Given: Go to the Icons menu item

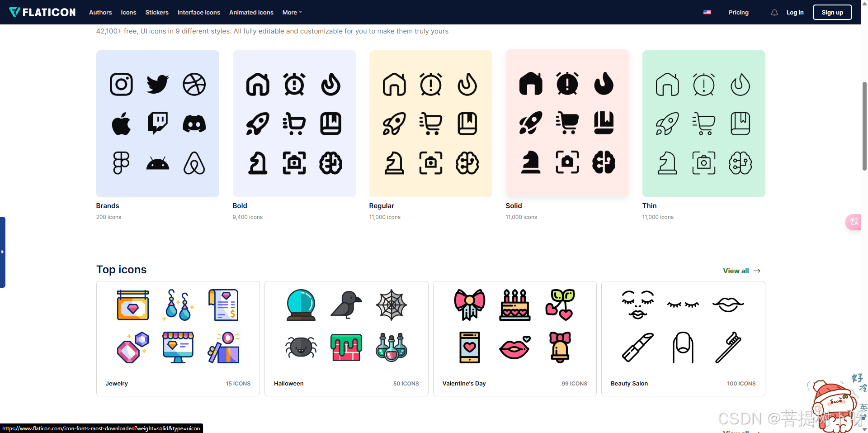Looking at the screenshot, I should 128,12.
